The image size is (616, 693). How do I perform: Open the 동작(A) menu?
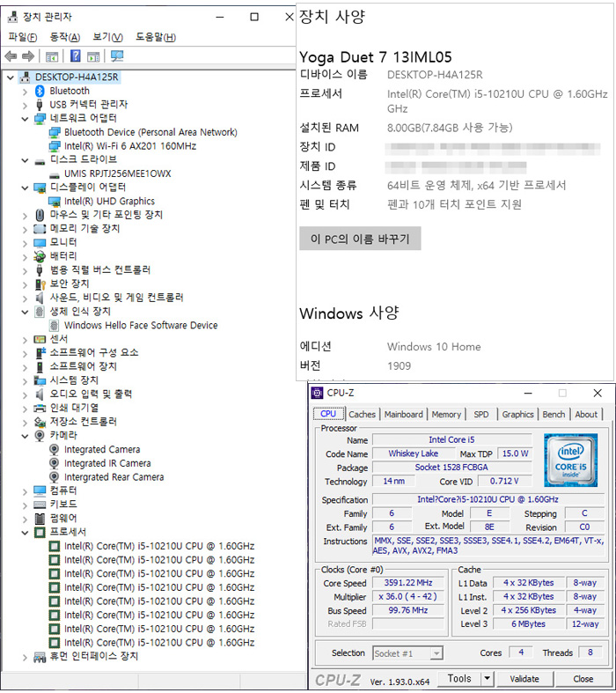coord(64,37)
